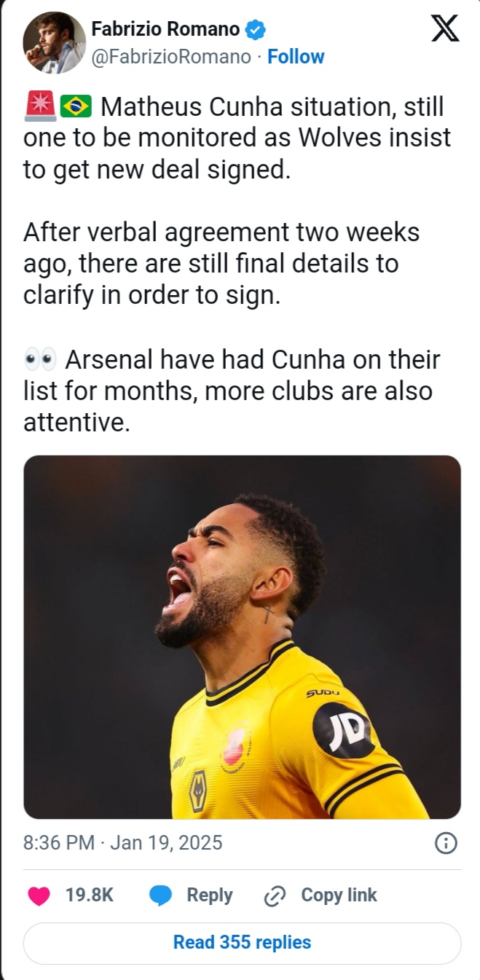Viewport: 480px width, 980px height.
Task: Click the red siren emoji
Action: pyautogui.click(x=39, y=107)
